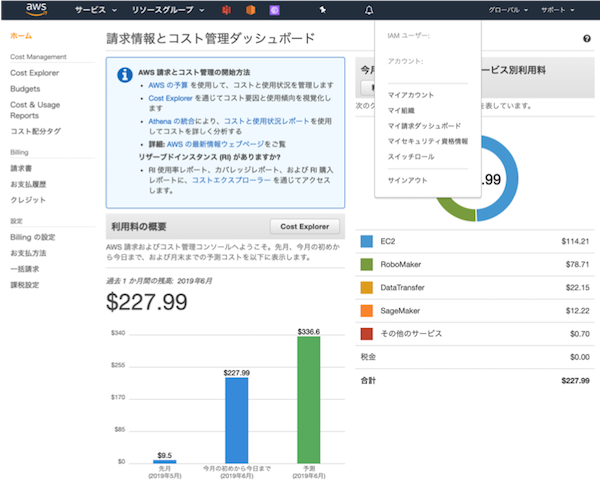This screenshot has height=492, width=600.
Task: Click the yellow DataTransfer legend swatch
Action: pyautogui.click(x=367, y=287)
